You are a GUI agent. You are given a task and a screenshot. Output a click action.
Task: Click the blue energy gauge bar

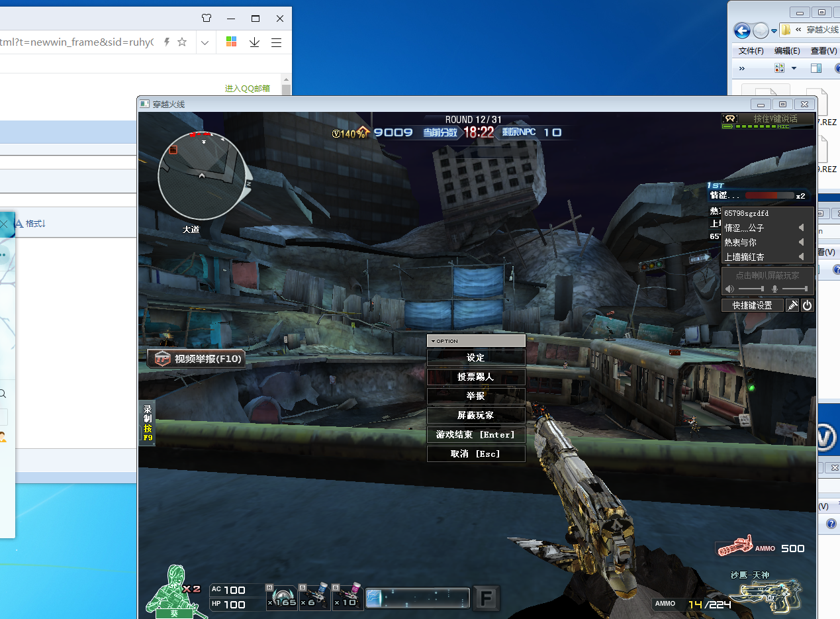(x=418, y=598)
